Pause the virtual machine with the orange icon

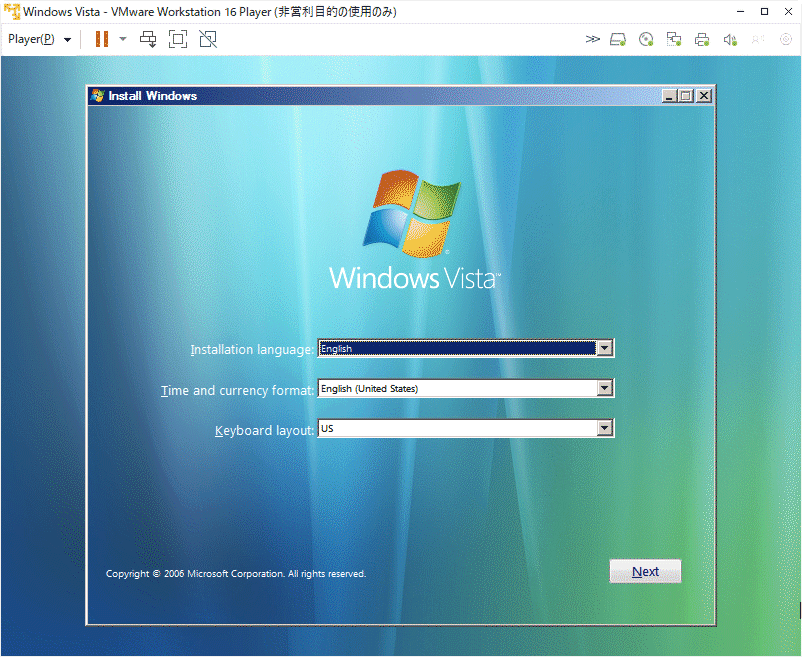102,39
